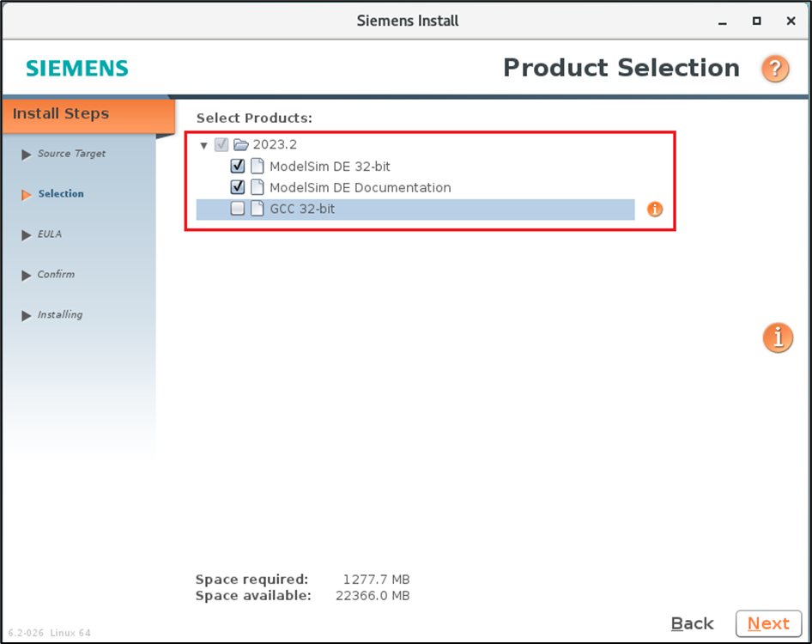Go to the Source Target step

point(71,154)
